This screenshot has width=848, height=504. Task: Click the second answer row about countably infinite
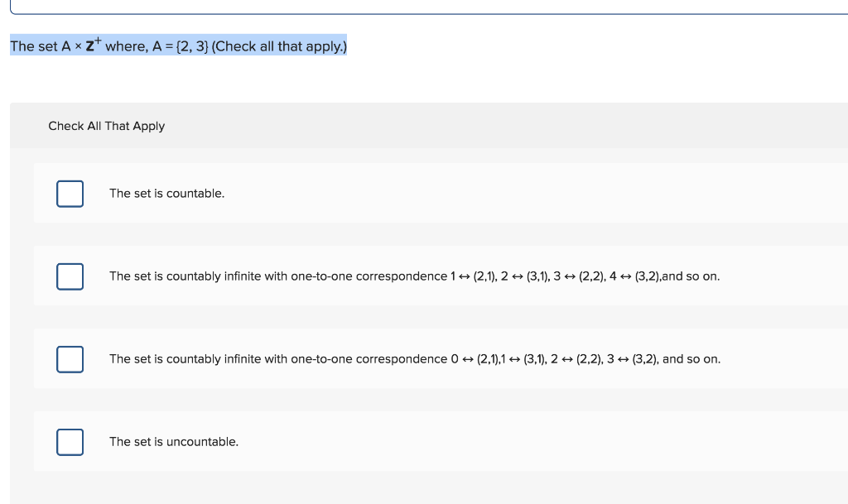coord(414,276)
